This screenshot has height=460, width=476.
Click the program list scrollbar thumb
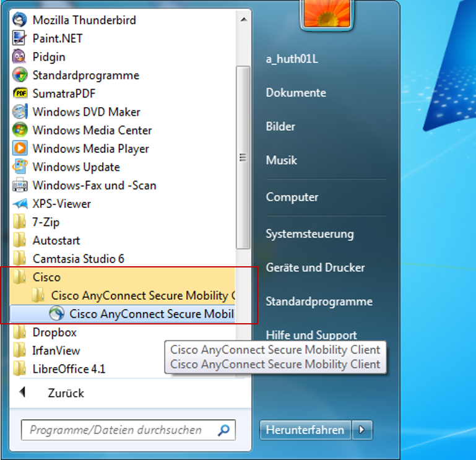(243, 157)
